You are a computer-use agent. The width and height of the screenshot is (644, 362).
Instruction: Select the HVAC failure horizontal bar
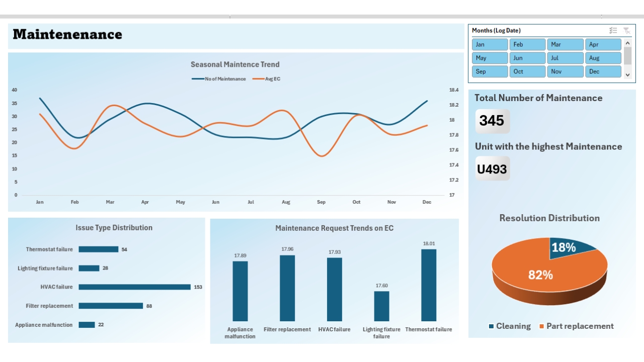click(x=134, y=287)
